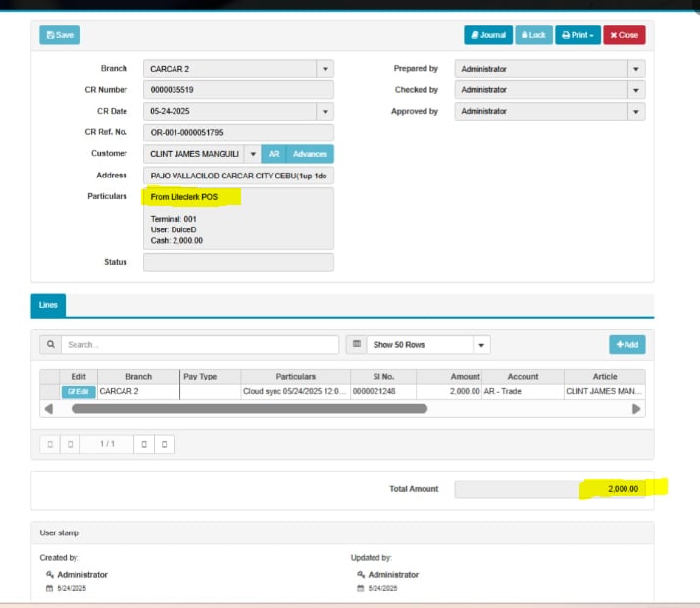Open the Prepared by dropdown
This screenshot has width=700, height=608.
(636, 69)
